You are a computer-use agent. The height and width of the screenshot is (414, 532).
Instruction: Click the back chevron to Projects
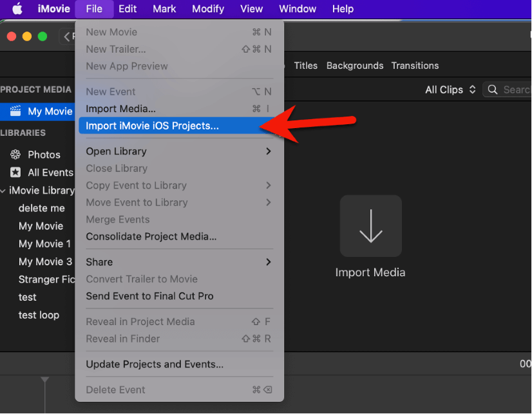tap(67, 36)
